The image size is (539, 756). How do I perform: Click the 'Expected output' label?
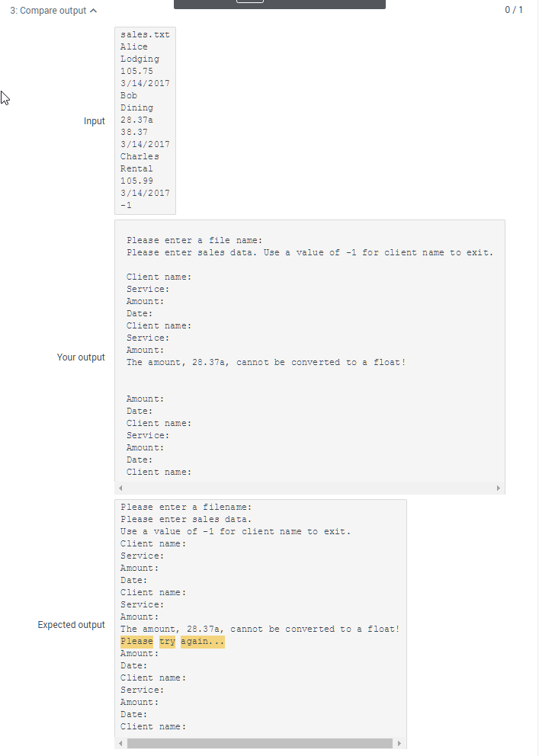72,625
